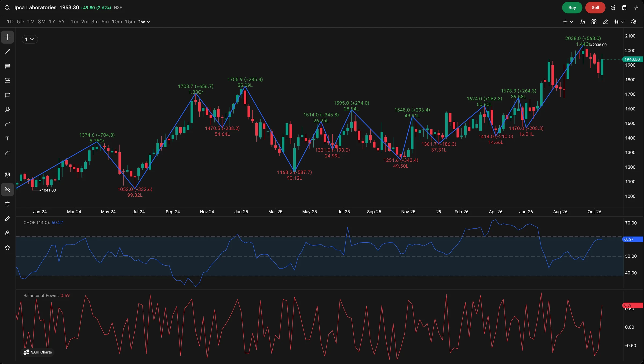Screen dimensions: 644x364
Task: Click the 1940.50 price axis label
Action: click(x=632, y=59)
